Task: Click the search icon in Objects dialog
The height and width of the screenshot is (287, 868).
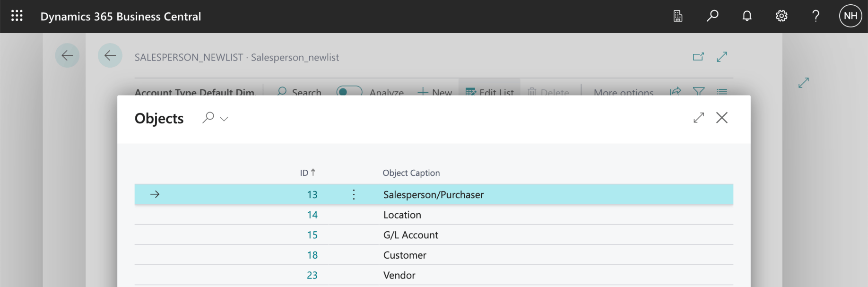Action: pos(208,118)
